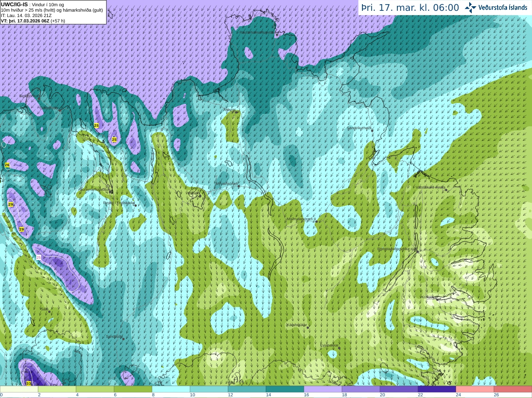Viewport: 532px width, 398px height.
Task: Click the '10m hviður > 25 m/s' description line
Action: [x=52, y=10]
